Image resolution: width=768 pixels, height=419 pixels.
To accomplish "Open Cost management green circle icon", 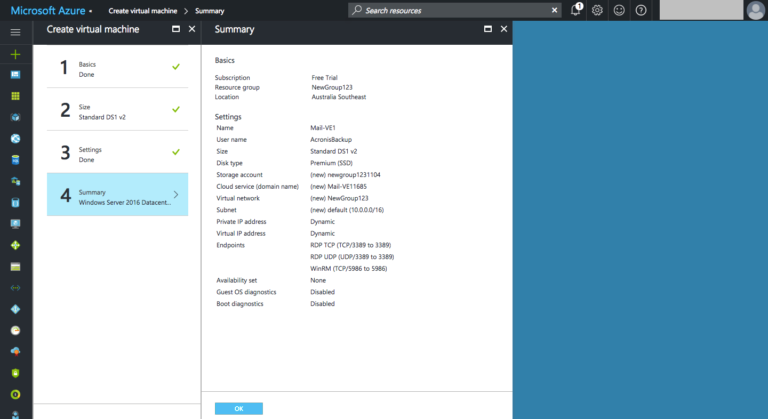I will [x=15, y=394].
